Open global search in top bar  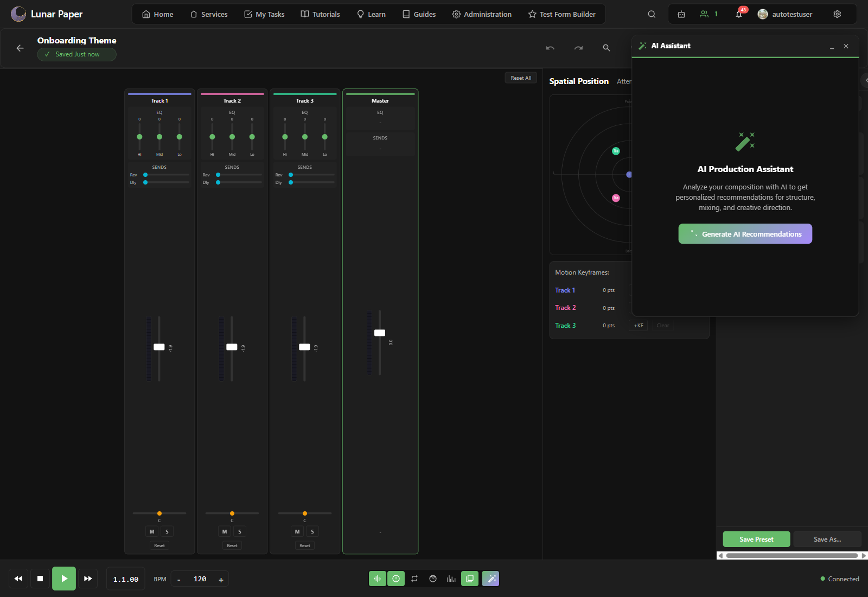(x=652, y=14)
